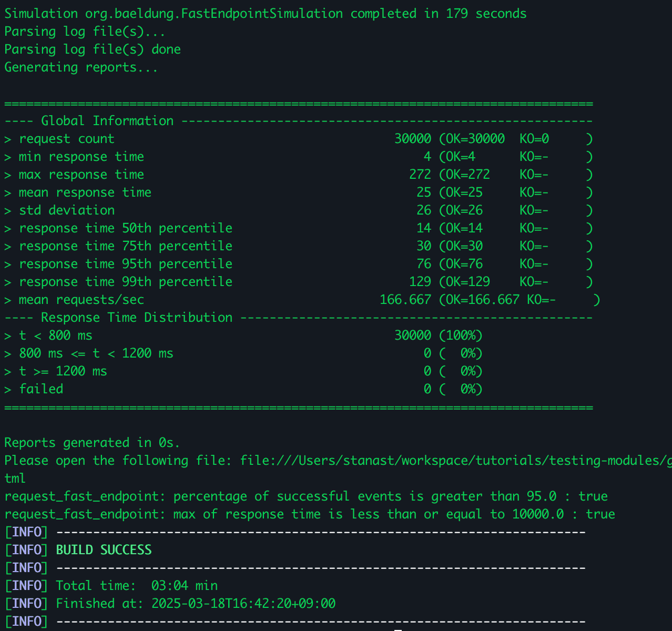The image size is (672, 631).
Task: Click the Global Information section header
Action: coord(107,121)
